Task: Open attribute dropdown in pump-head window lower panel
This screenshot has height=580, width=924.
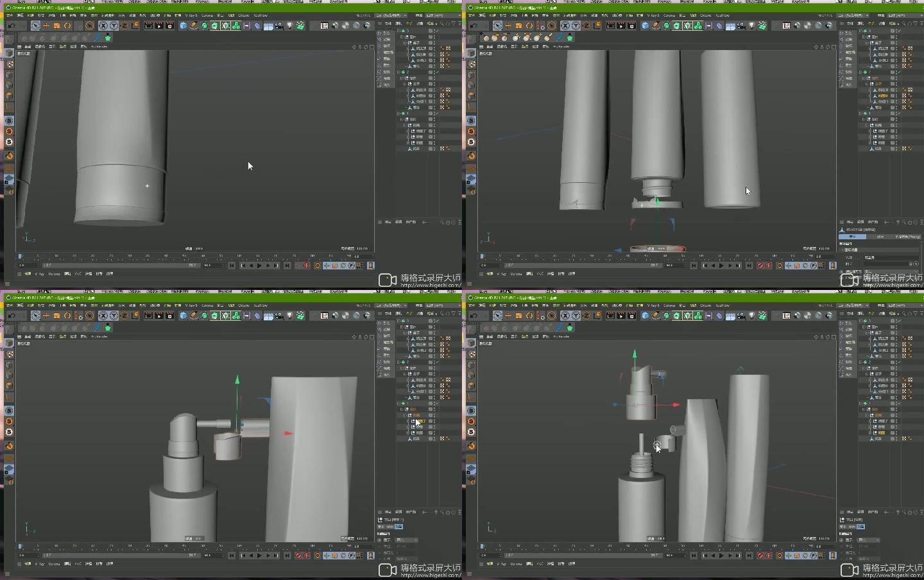Action: [407, 540]
